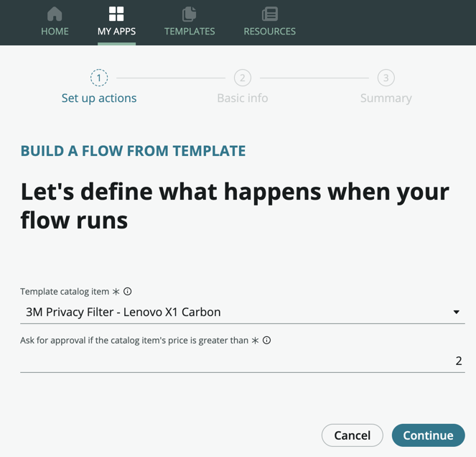Select step 2 circle in wizard
Image resolution: width=476 pixels, height=457 pixels.
click(243, 78)
